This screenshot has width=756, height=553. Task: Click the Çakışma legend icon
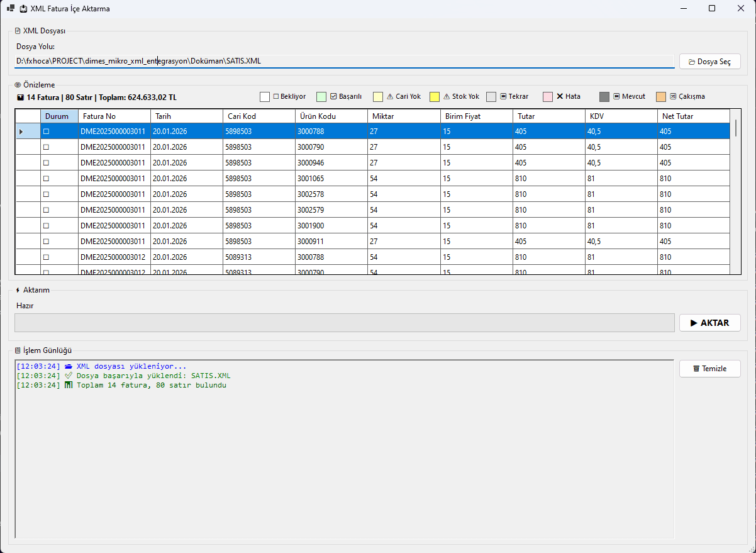coord(673,97)
